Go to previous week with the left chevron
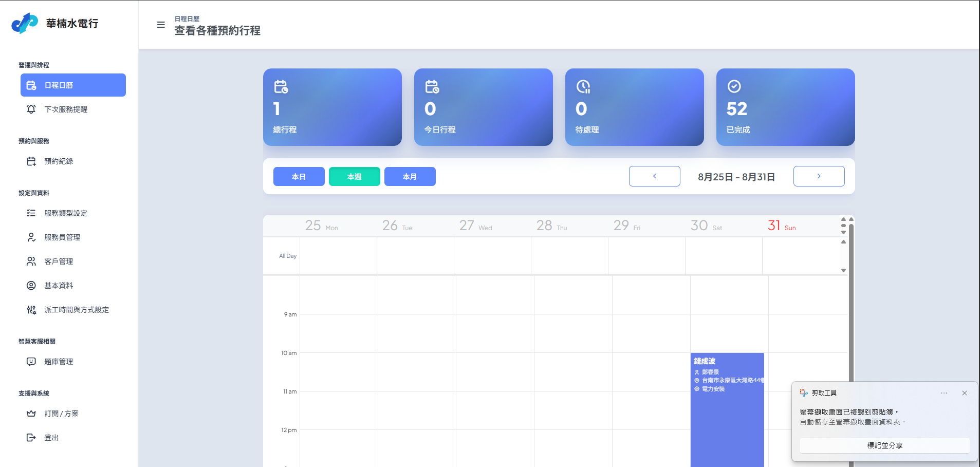This screenshot has height=467, width=980. coord(654,176)
